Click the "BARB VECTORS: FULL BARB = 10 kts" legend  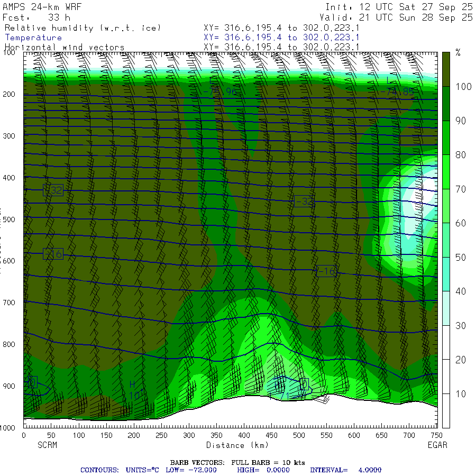point(237,463)
